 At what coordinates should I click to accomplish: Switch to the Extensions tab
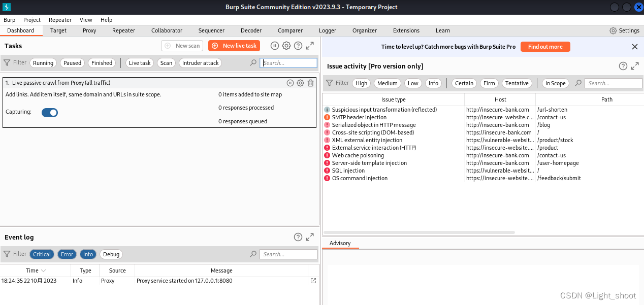(406, 30)
